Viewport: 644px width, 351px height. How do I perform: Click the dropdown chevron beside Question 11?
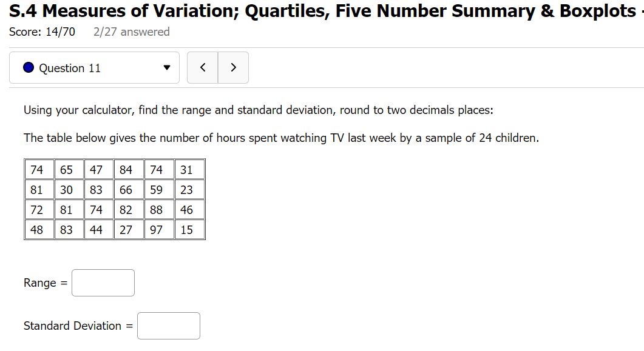point(166,67)
